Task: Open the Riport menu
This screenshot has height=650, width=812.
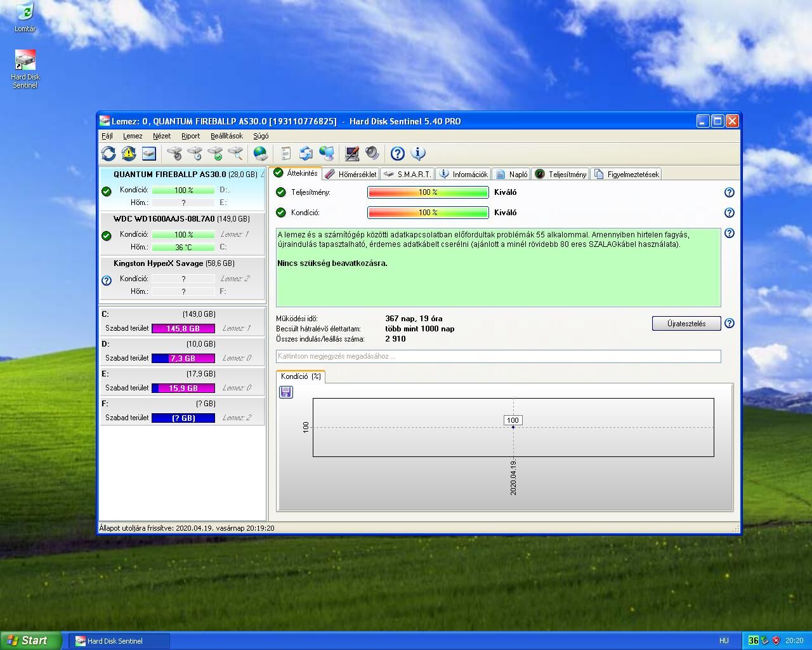Action: pyautogui.click(x=190, y=136)
